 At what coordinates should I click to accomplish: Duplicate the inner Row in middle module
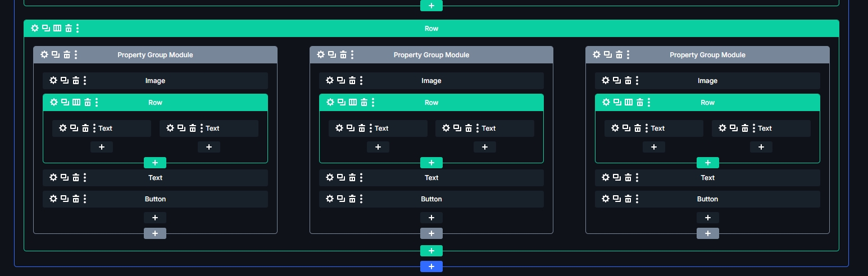pos(342,102)
